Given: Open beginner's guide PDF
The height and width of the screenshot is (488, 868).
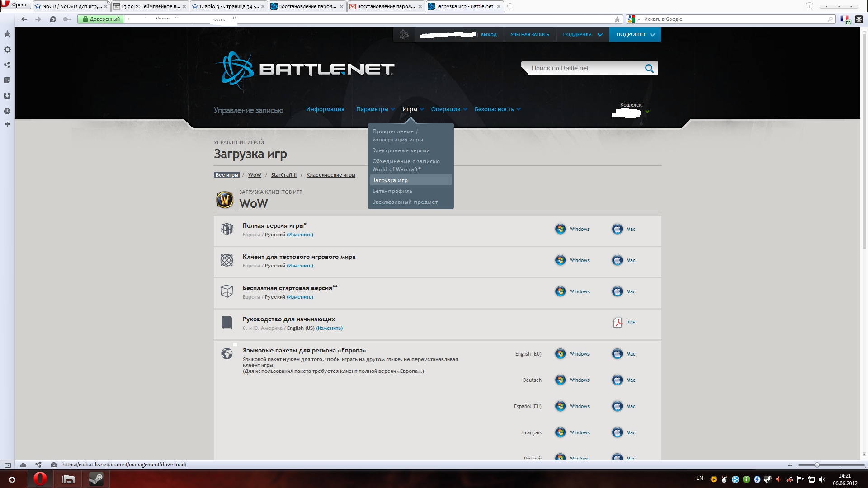Looking at the screenshot, I should click(x=624, y=323).
